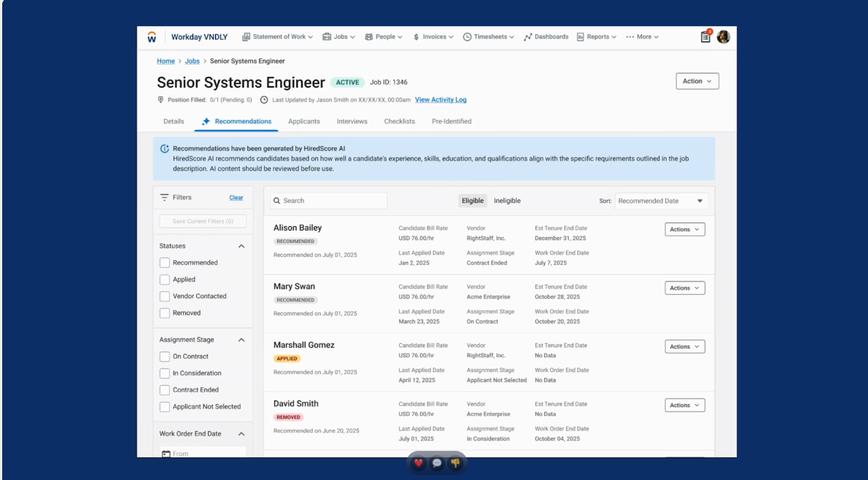Viewport: 868px width, 480px height.
Task: Check the Removed status filter
Action: pyautogui.click(x=164, y=313)
